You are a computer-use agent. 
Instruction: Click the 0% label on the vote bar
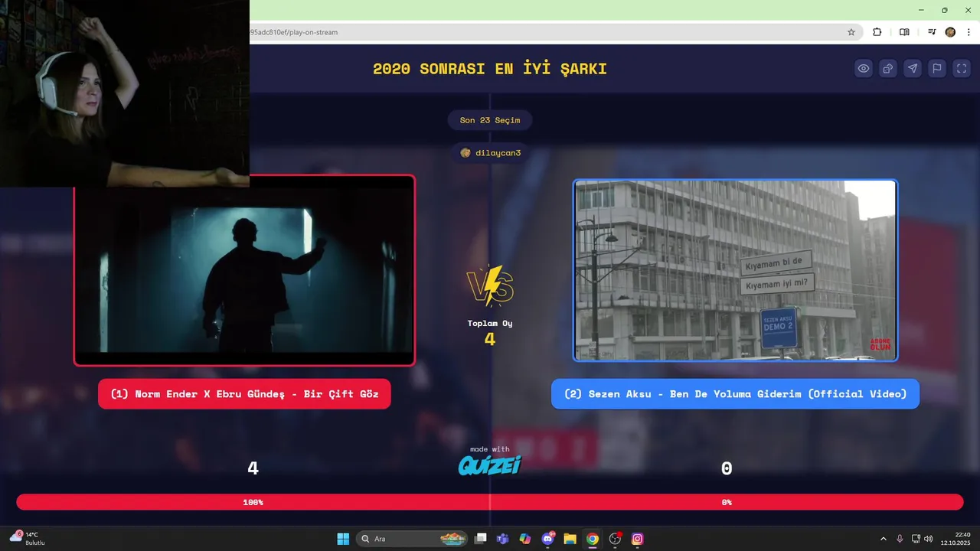click(x=727, y=503)
